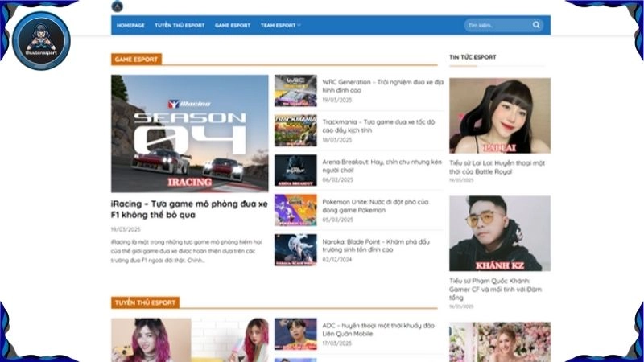Image resolution: width=644 pixels, height=362 pixels.
Task: Expand the TEAM ESPORT dropdown menu
Action: point(280,25)
